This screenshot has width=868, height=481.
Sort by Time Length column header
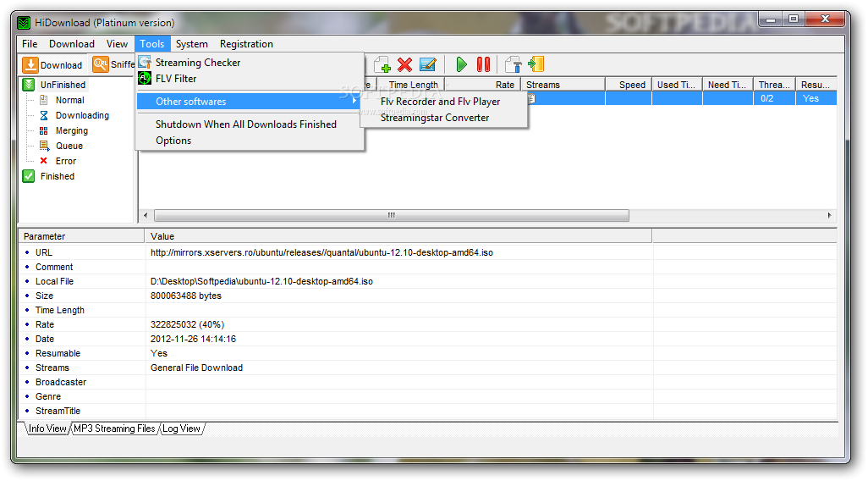coord(411,85)
